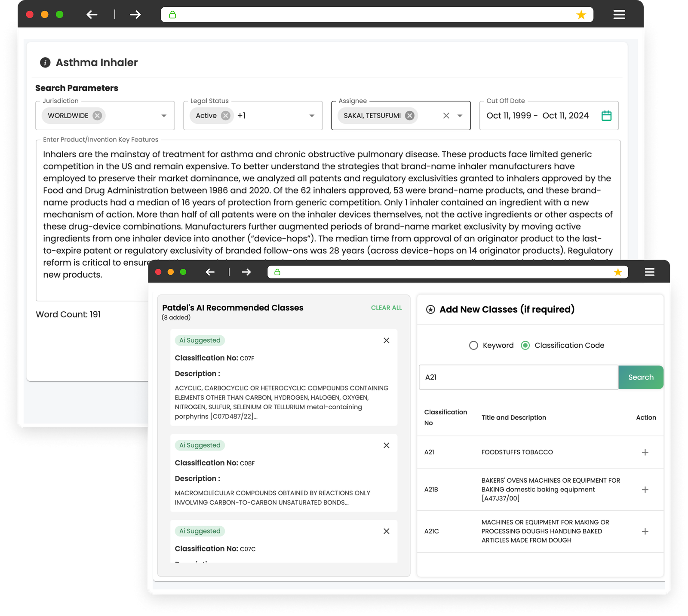
Task: Click the A21B classification number cell
Action: pyautogui.click(x=431, y=490)
